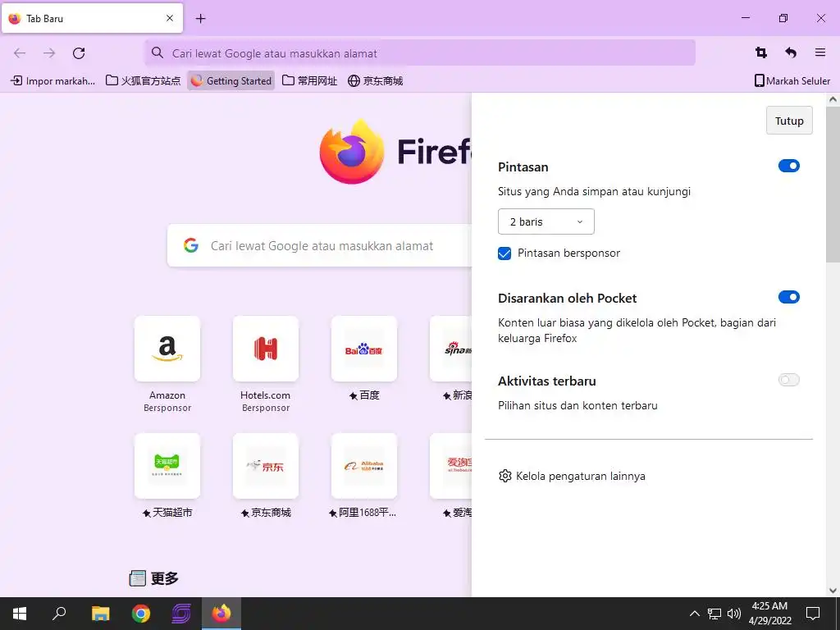The image size is (840, 630).
Task: Open a new tab with plus button
Action: click(200, 19)
